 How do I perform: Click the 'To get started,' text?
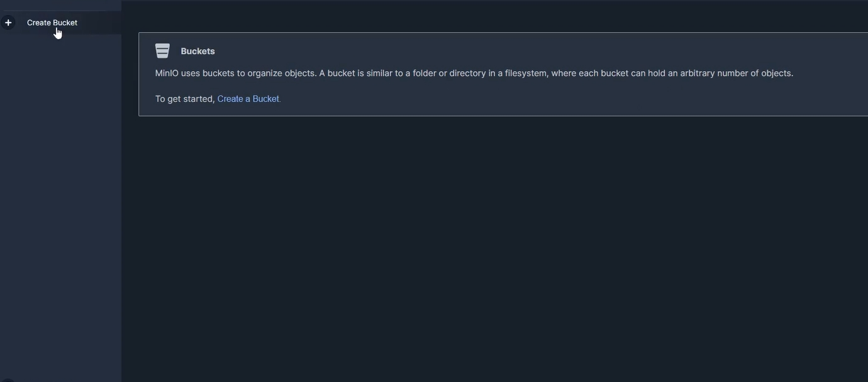coord(185,99)
